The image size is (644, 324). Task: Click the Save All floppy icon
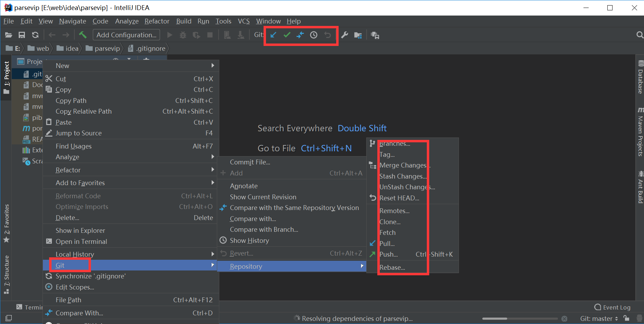coord(22,35)
